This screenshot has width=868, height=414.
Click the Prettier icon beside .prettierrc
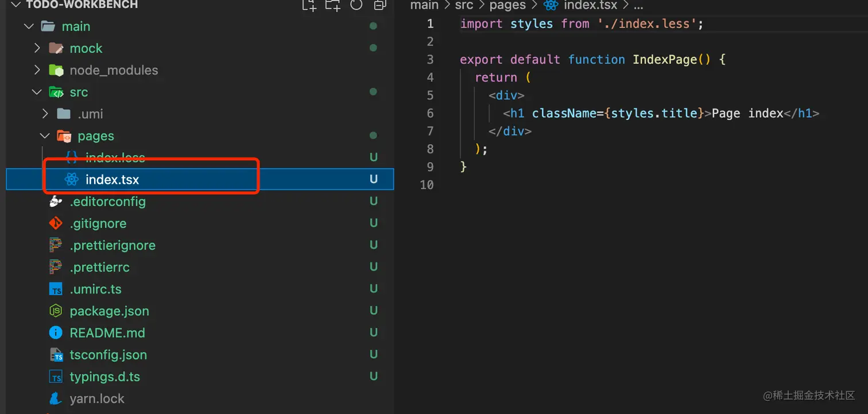[56, 267]
